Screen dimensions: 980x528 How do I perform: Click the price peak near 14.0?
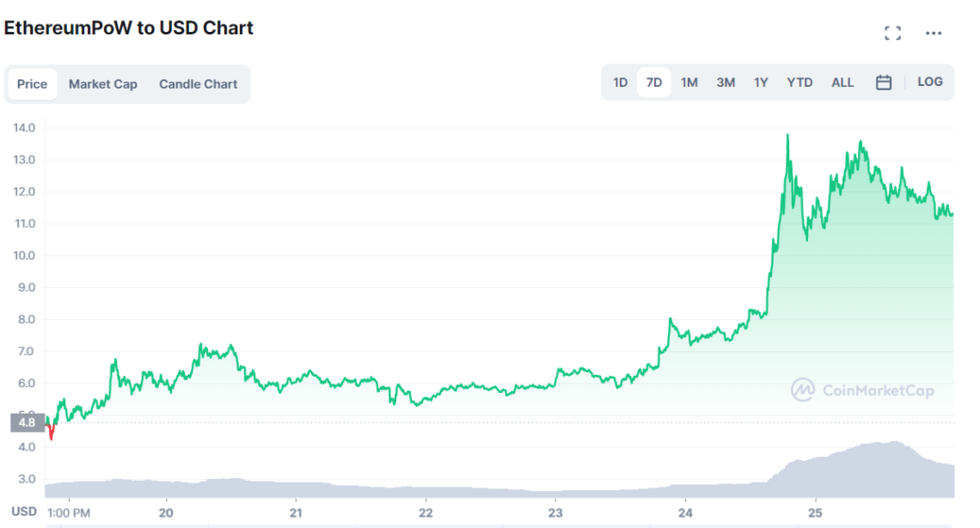787,135
